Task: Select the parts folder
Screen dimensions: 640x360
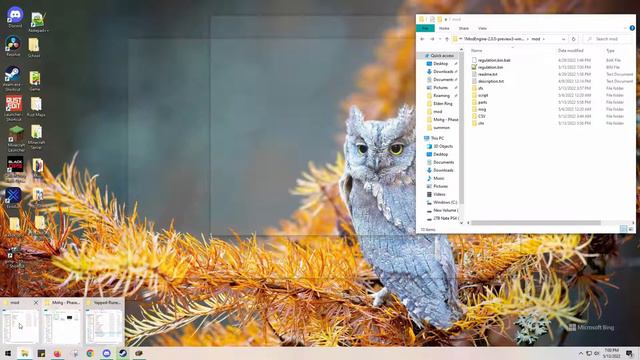Action: point(482,102)
